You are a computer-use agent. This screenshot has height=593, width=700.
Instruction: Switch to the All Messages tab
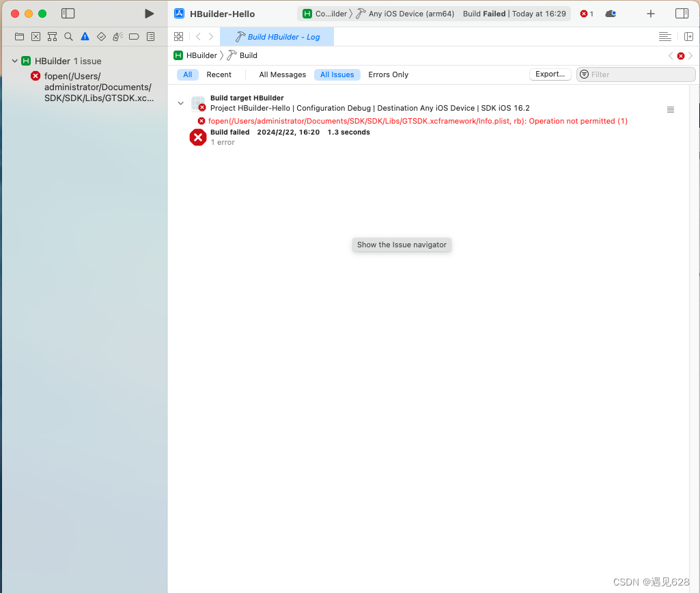tap(282, 74)
